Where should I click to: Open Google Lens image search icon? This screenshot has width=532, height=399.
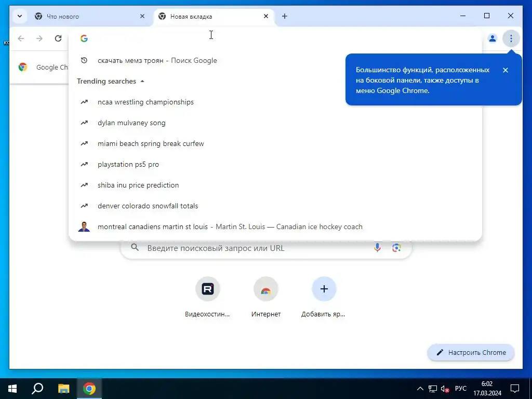click(396, 248)
